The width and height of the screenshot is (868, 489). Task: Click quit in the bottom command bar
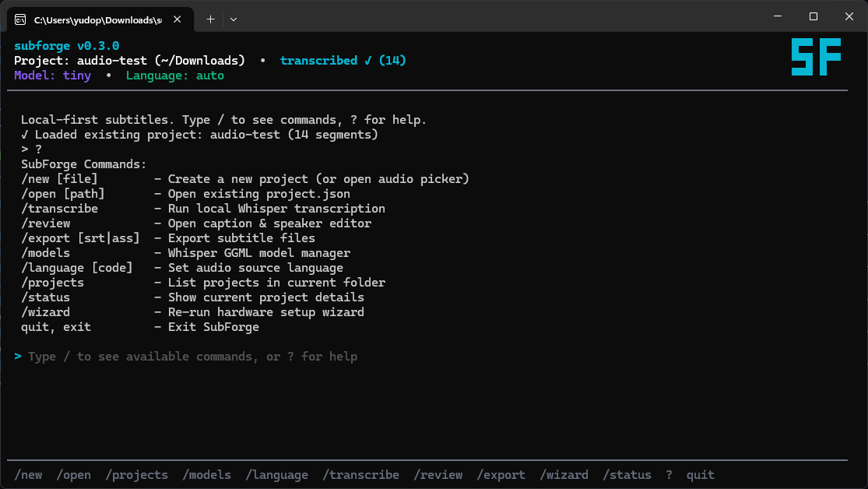tap(701, 475)
